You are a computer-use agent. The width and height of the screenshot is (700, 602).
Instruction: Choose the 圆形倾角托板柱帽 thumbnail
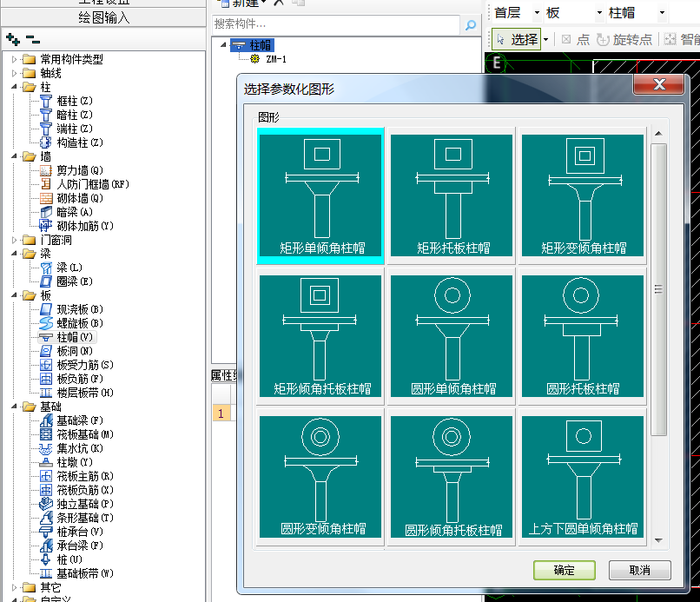pos(452,477)
